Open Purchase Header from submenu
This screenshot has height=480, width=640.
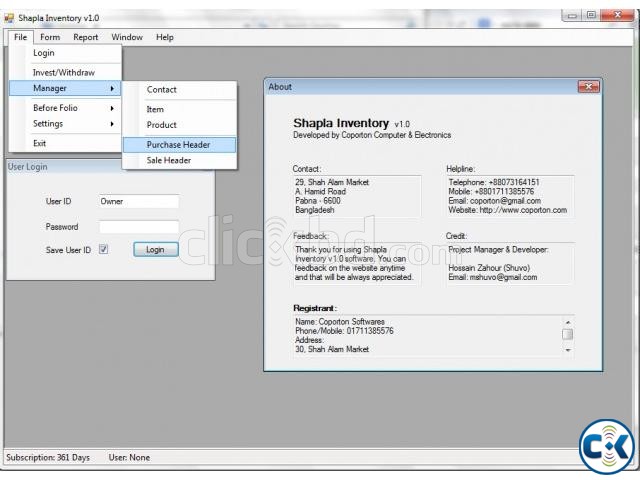click(x=180, y=145)
